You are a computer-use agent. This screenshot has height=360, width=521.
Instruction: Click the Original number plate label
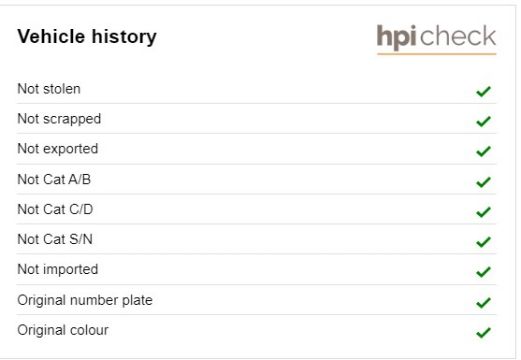click(85, 300)
